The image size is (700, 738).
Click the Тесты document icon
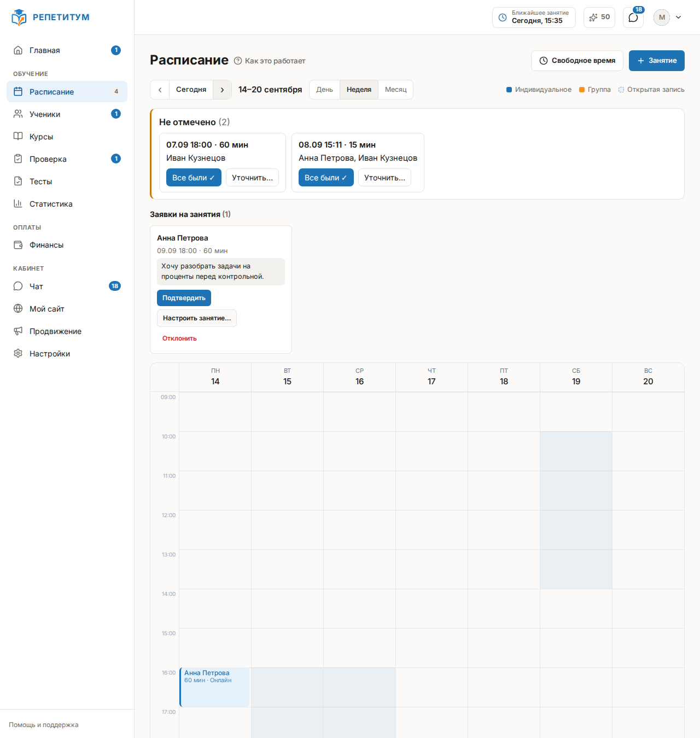click(x=18, y=181)
